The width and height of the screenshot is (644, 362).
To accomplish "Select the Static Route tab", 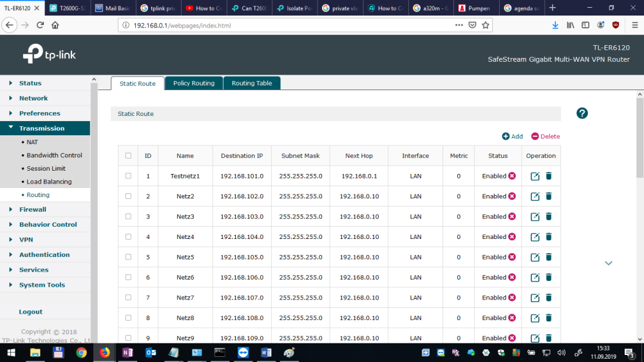I will [x=138, y=83].
